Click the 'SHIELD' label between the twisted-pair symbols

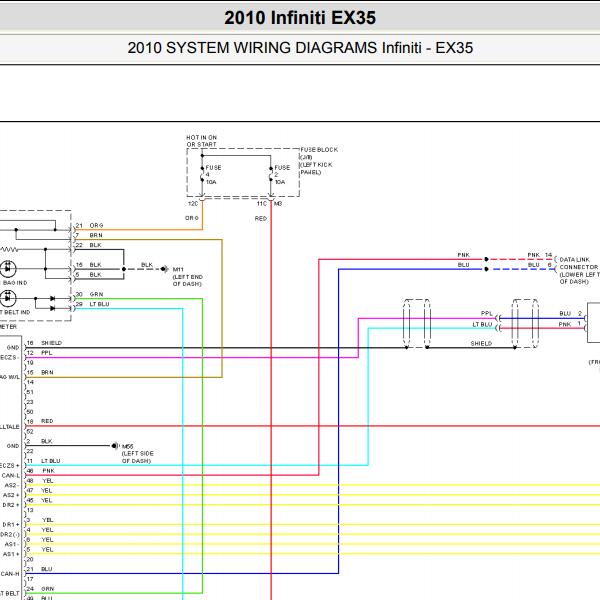[481, 343]
